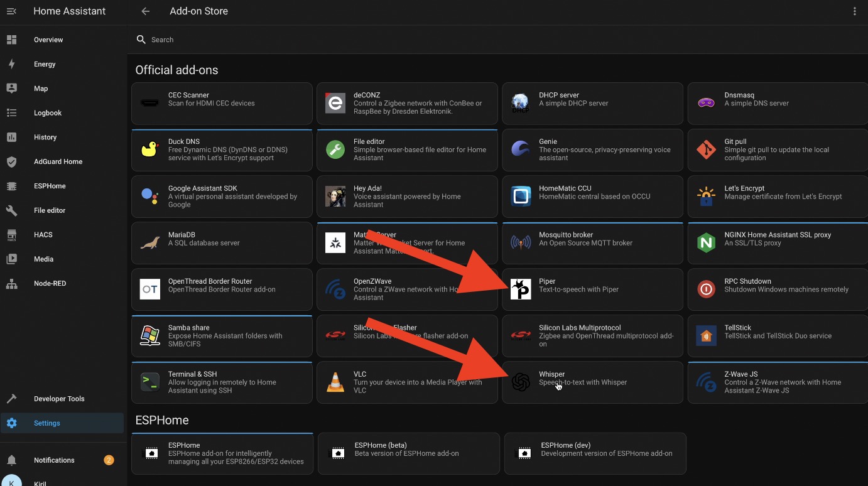Viewport: 868px width, 486px height.
Task: Open the three-dot overflow menu
Action: click(x=854, y=11)
